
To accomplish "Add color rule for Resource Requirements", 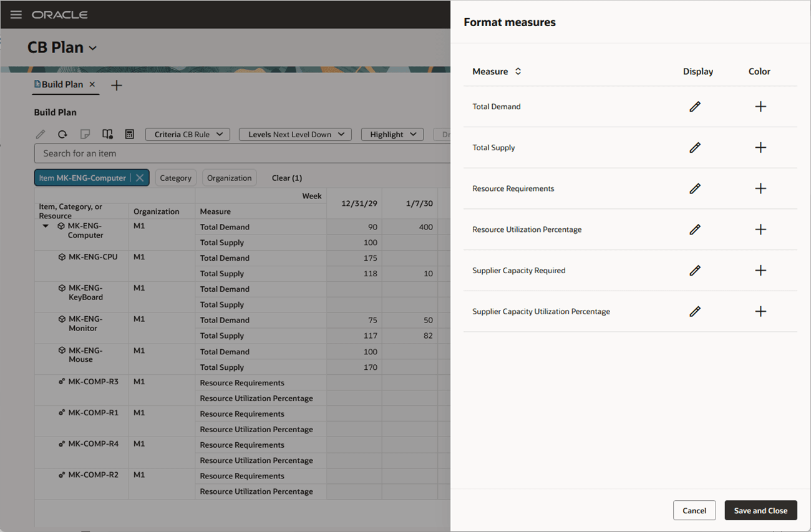I will (760, 188).
